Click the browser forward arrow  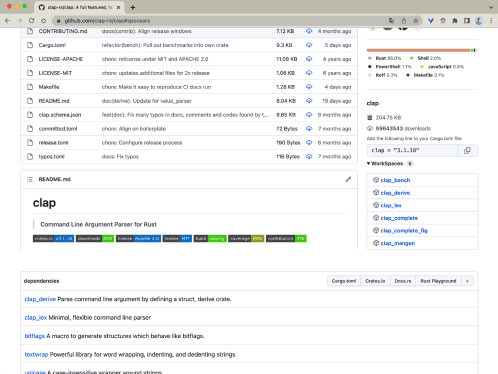tap(19, 21)
